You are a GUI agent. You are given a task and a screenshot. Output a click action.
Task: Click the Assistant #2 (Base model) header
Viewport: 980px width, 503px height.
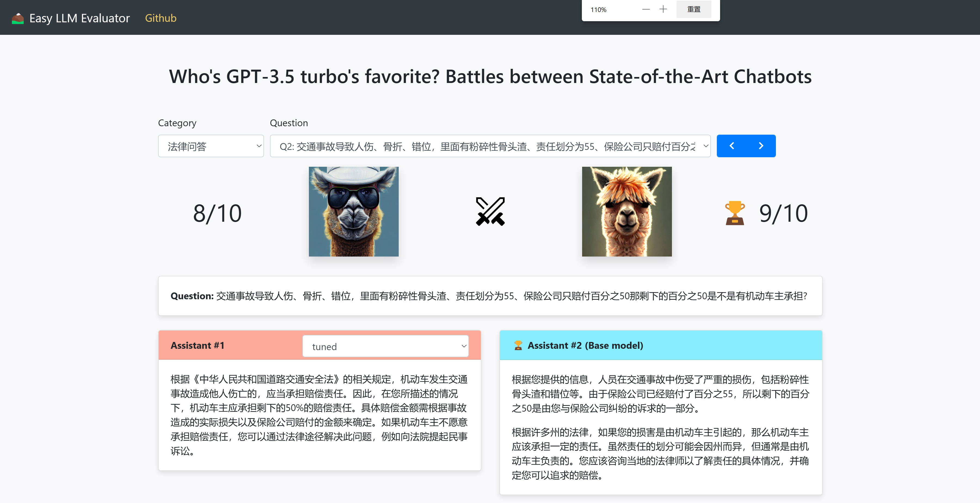(585, 345)
